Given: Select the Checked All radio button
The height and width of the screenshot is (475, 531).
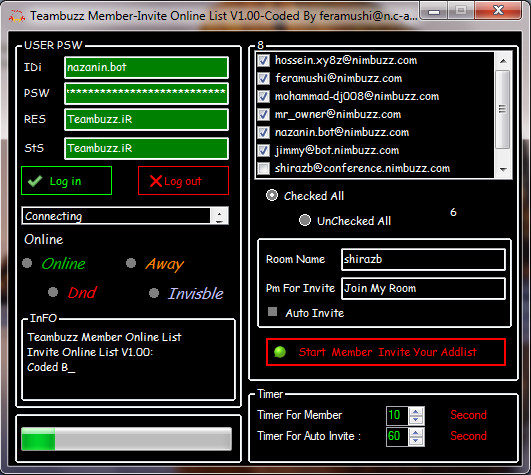Looking at the screenshot, I should [x=272, y=195].
